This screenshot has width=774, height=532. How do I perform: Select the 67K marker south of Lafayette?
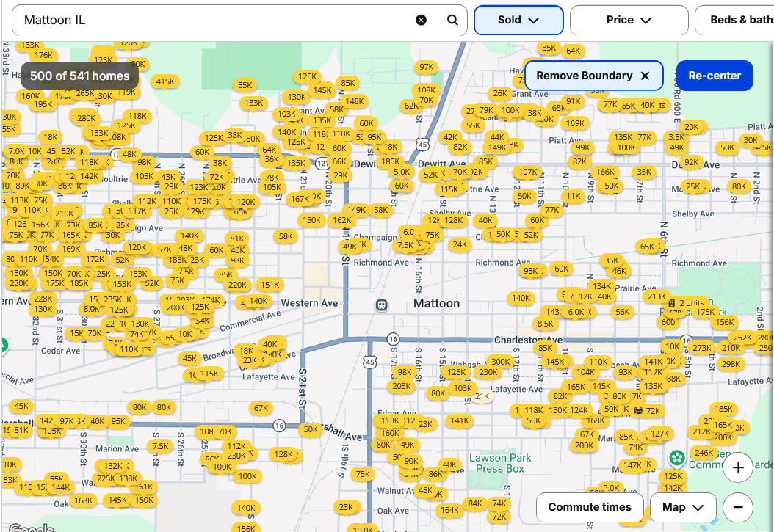(x=261, y=408)
